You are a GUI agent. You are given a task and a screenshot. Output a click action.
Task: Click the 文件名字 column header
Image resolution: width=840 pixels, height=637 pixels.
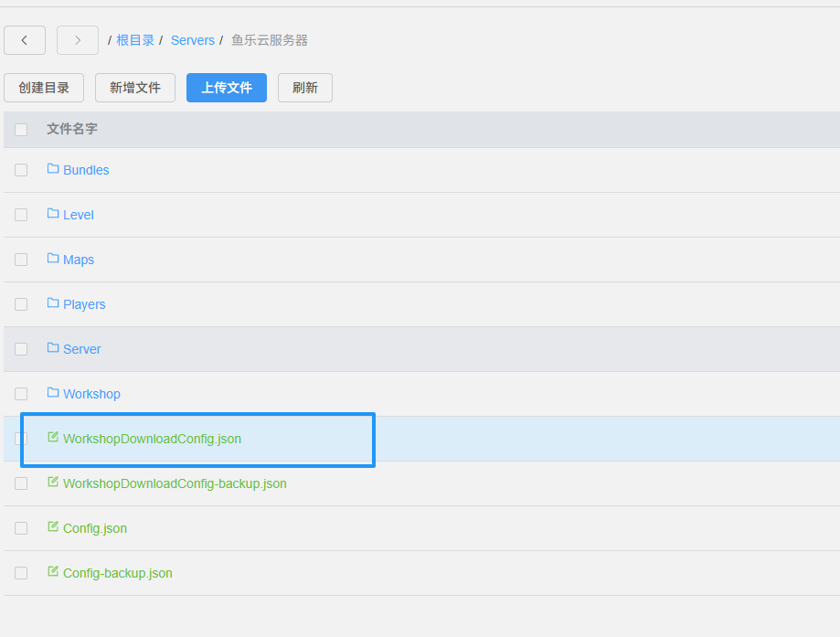[72, 129]
